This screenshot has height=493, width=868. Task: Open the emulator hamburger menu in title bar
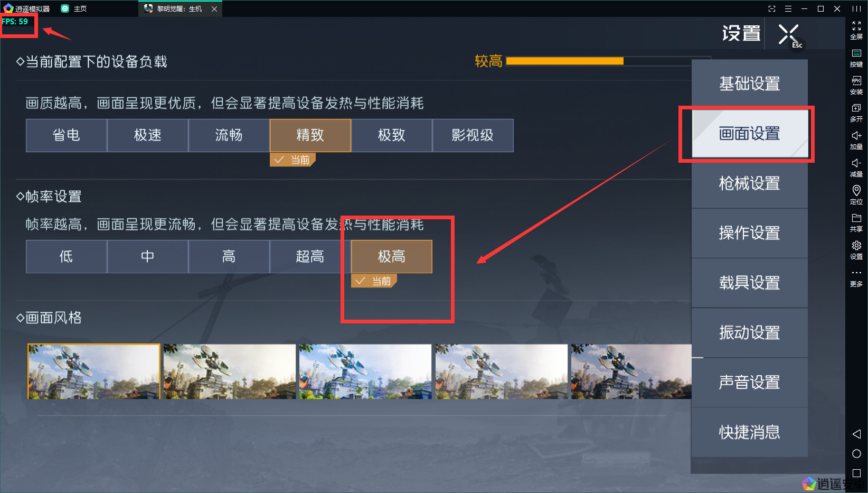[788, 8]
